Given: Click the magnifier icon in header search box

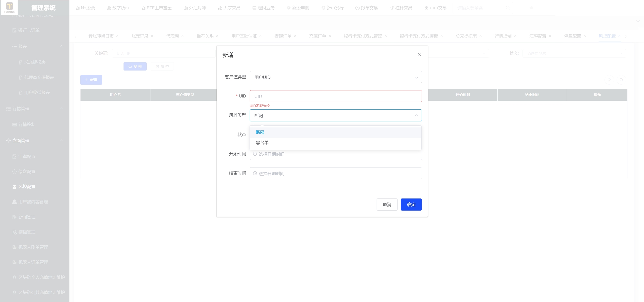Looking at the screenshot, I should (508, 8).
